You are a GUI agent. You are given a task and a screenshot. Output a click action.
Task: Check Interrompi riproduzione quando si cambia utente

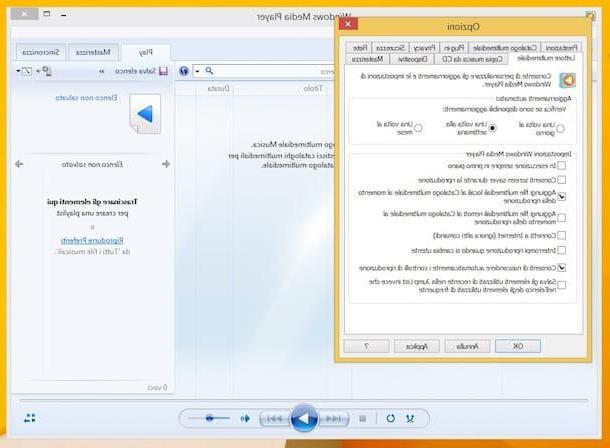point(561,250)
